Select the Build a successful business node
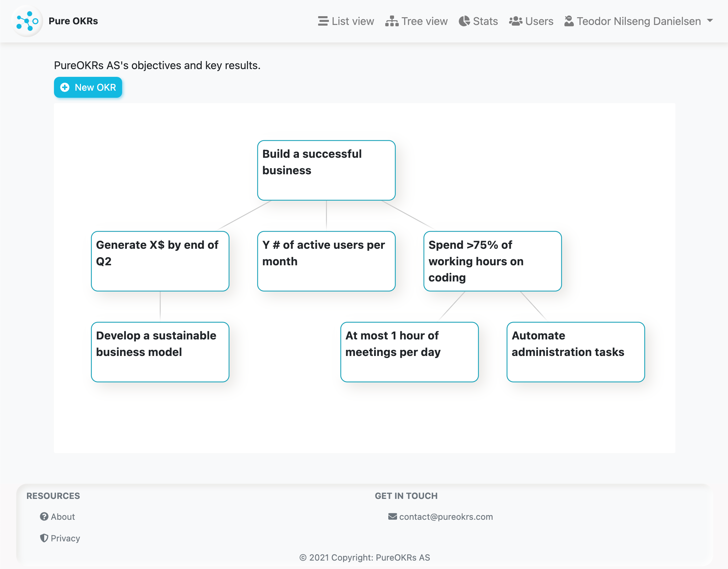This screenshot has width=728, height=569. [x=326, y=170]
